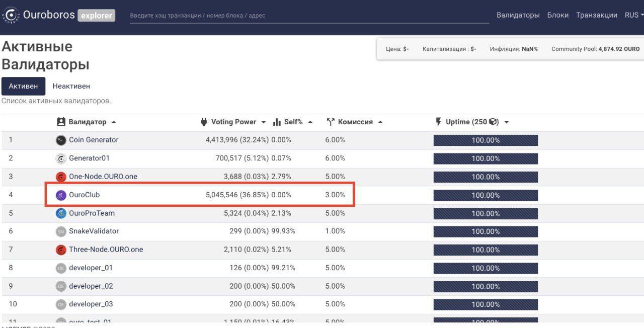The image size is (644, 328).
Task: Open the One-Node.OURO.one validator link
Action: (x=103, y=177)
